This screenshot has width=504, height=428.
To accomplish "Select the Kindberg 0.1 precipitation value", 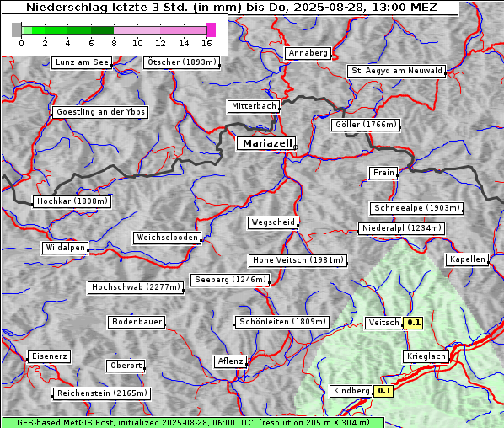I will pyautogui.click(x=383, y=391).
